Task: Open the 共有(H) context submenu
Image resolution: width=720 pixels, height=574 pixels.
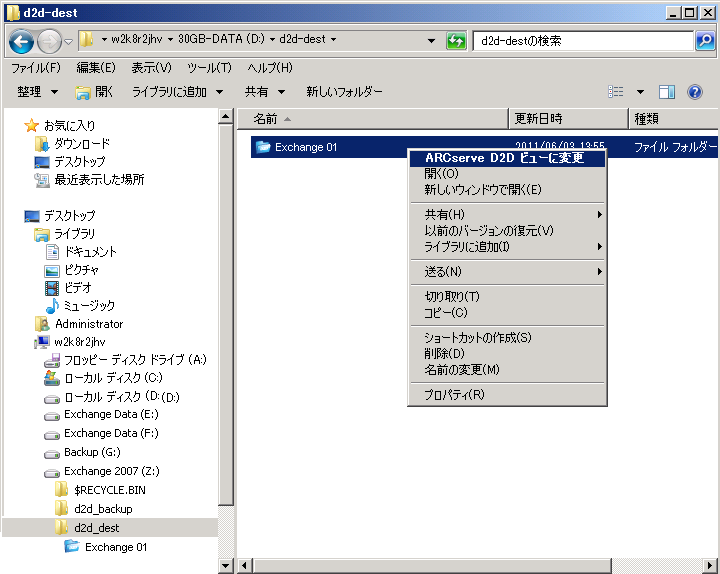Action: tap(507, 214)
